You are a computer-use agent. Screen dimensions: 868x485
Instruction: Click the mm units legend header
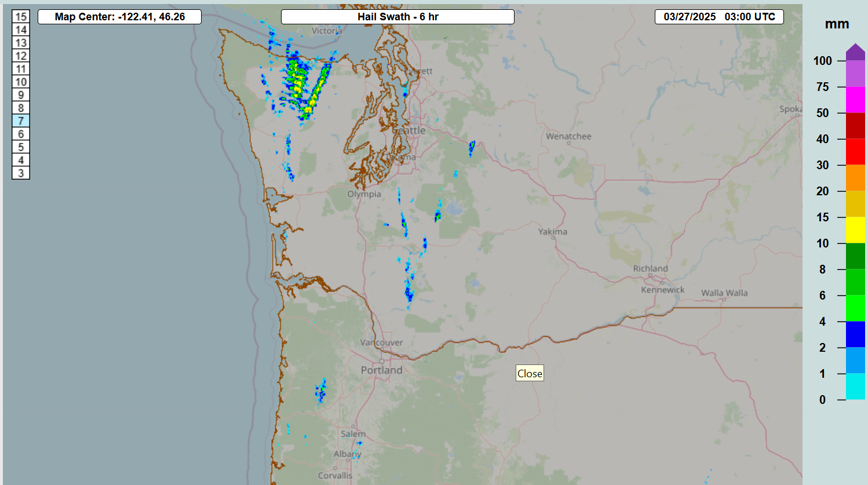(837, 24)
